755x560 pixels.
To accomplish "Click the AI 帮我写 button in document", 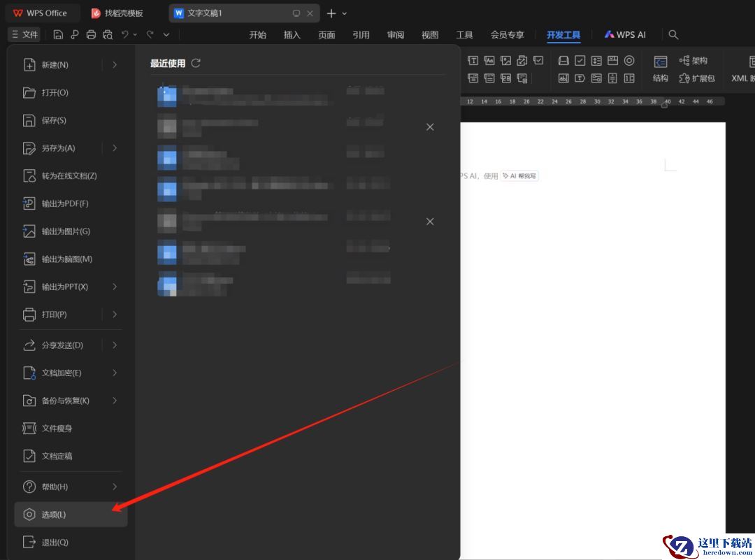I will coord(519,176).
